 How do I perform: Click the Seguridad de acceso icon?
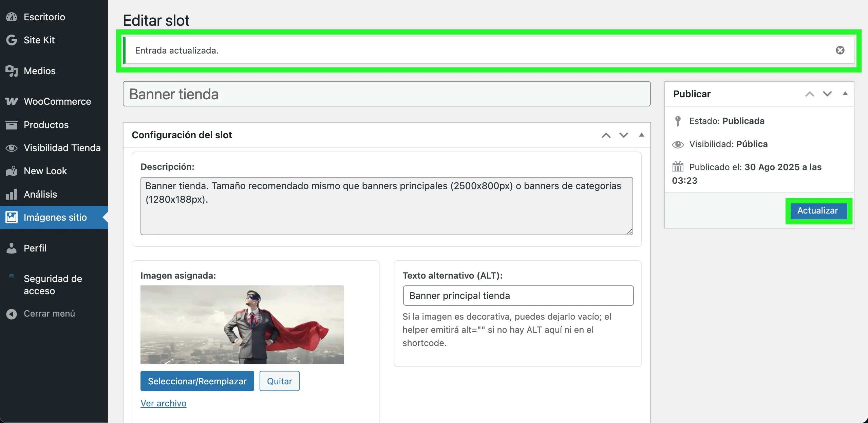click(11, 276)
